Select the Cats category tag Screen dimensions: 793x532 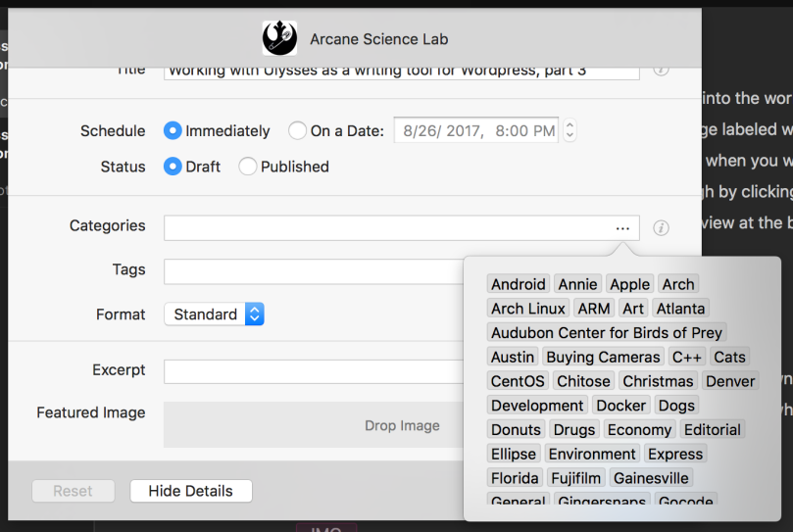[730, 357]
